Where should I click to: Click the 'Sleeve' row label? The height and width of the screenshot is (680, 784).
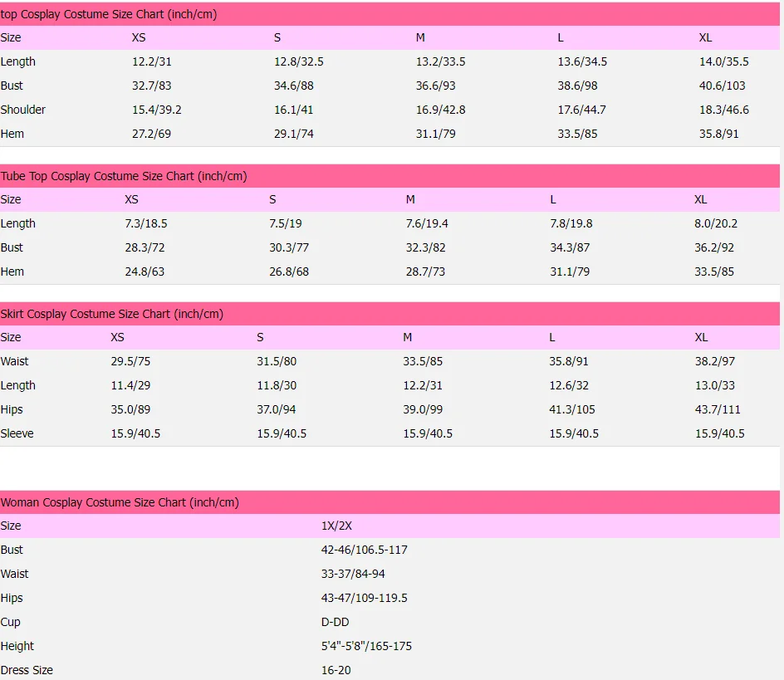[17, 433]
